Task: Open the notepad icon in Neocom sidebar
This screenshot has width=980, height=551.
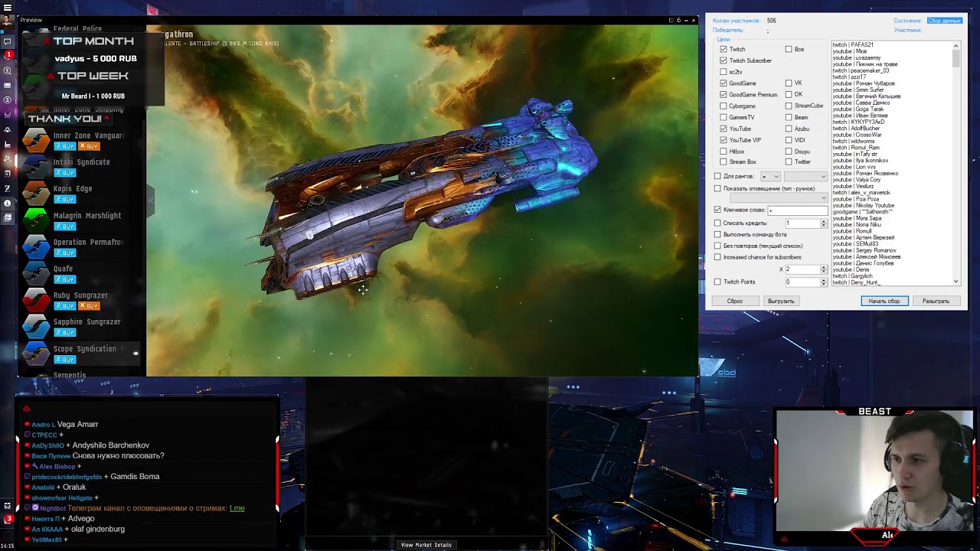Action: coord(8,217)
